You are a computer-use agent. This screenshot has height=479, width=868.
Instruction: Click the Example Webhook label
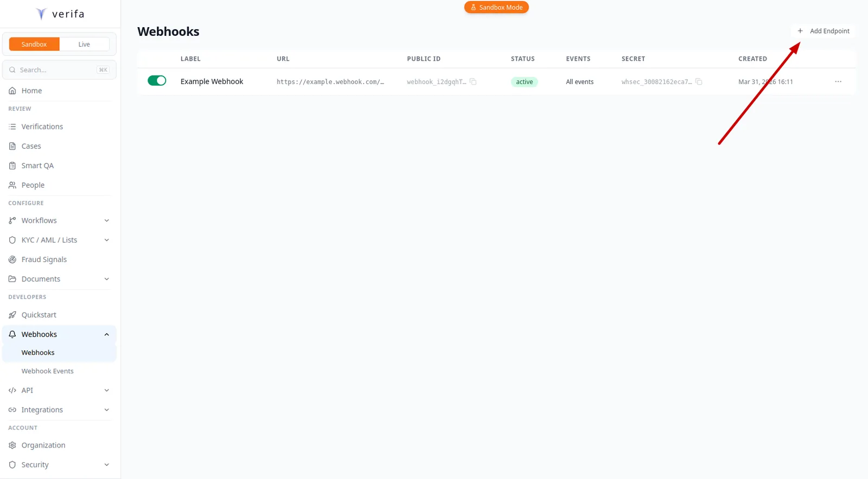pyautogui.click(x=212, y=81)
